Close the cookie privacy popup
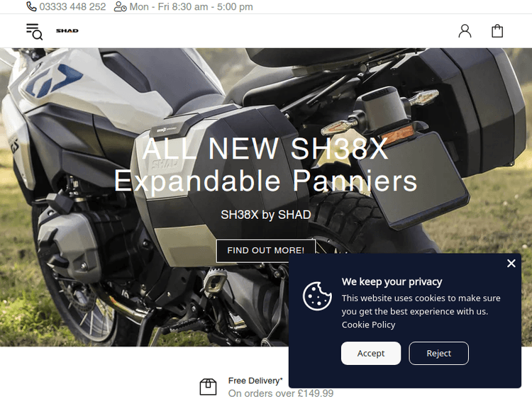This screenshot has width=532, height=399. (511, 264)
